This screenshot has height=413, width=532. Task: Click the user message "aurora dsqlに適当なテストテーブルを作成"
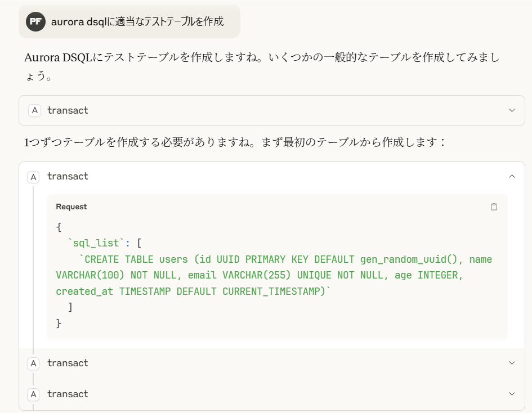pos(137,22)
